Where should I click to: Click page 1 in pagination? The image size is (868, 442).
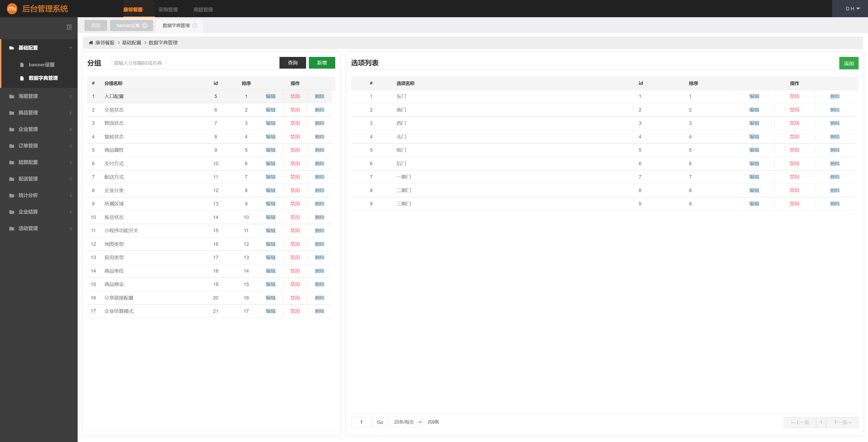coord(821,422)
